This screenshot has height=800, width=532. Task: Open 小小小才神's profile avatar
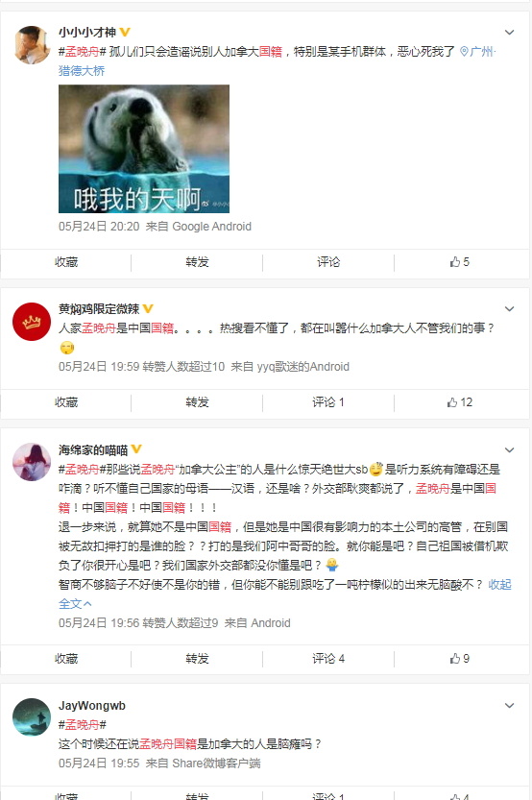(x=32, y=45)
